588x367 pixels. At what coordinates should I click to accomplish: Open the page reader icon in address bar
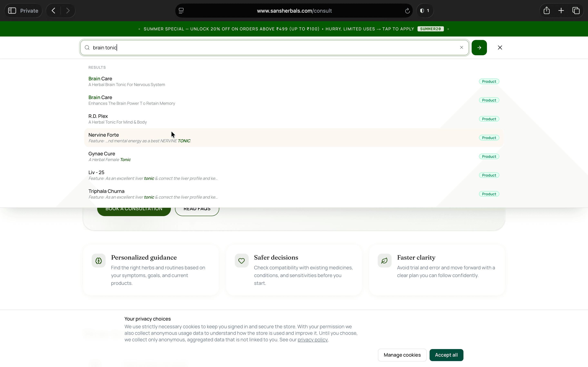pyautogui.click(x=181, y=11)
